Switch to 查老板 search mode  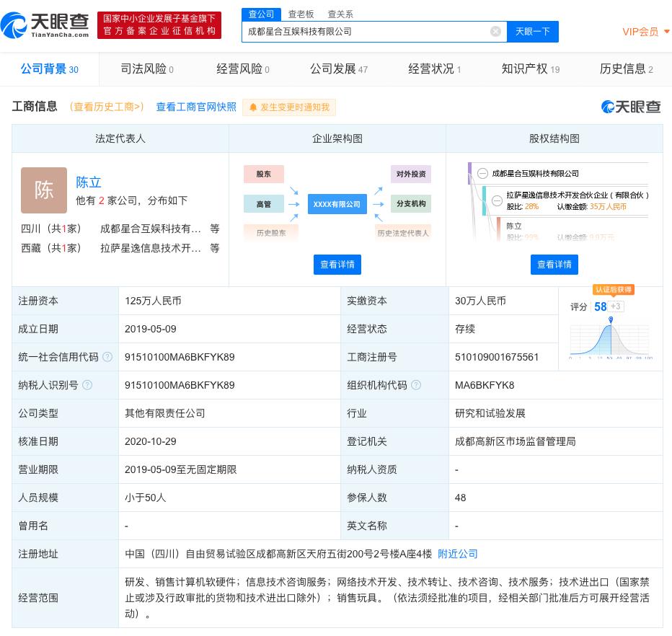(x=301, y=14)
